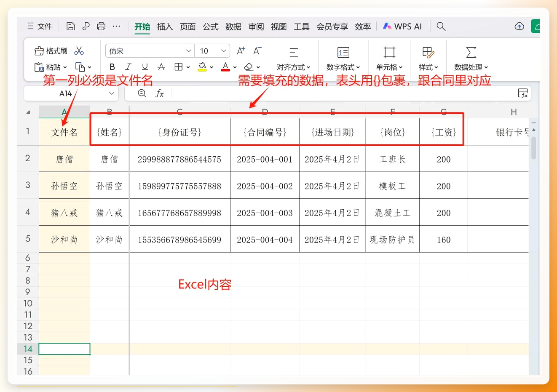Toggle Strikethrough formatting

coord(161,67)
